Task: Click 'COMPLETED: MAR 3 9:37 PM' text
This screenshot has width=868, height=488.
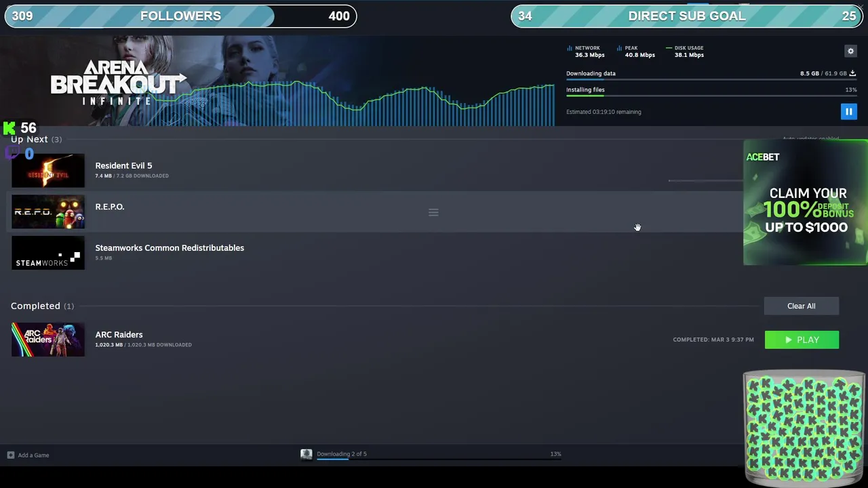Action: click(x=713, y=340)
